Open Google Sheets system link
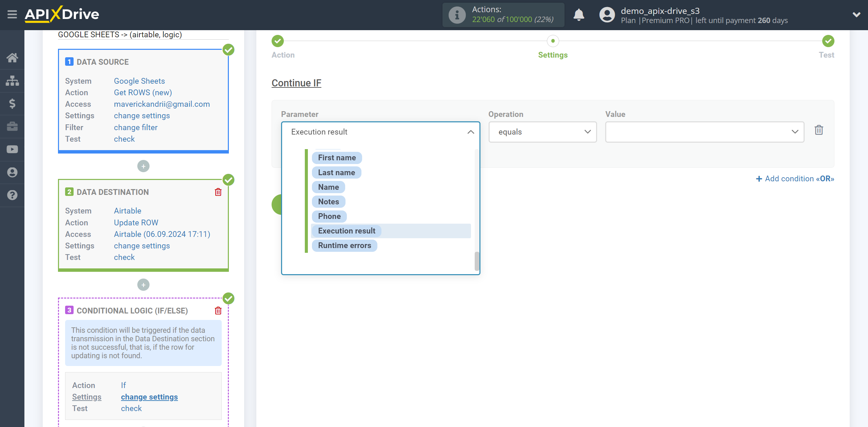Image resolution: width=868 pixels, height=427 pixels. pyautogui.click(x=139, y=81)
